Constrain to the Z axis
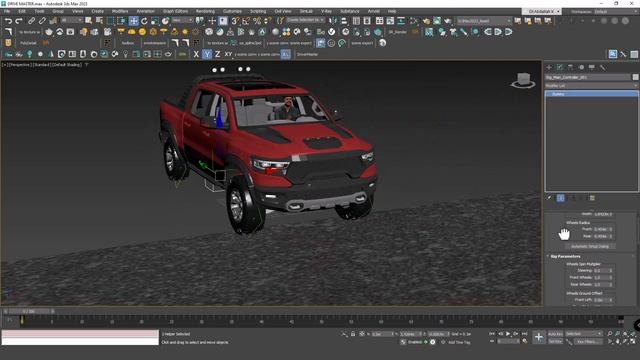 [217, 54]
